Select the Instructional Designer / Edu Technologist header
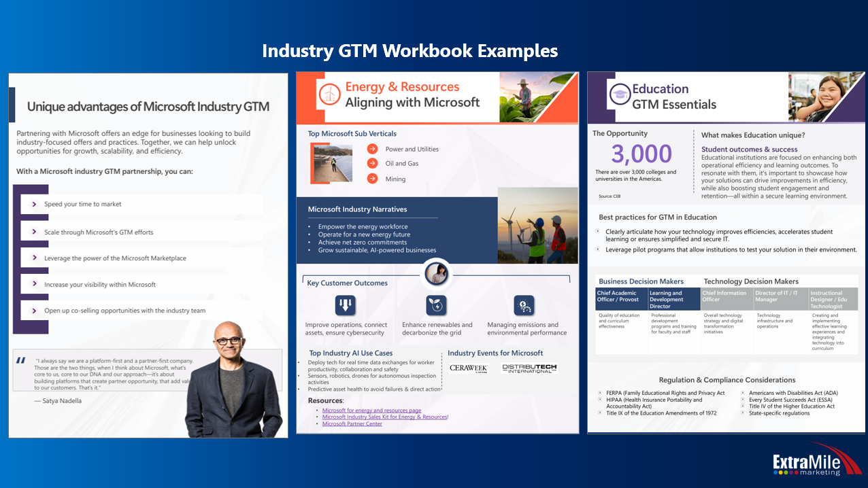Viewport: 868px width, 488px height. point(833,299)
